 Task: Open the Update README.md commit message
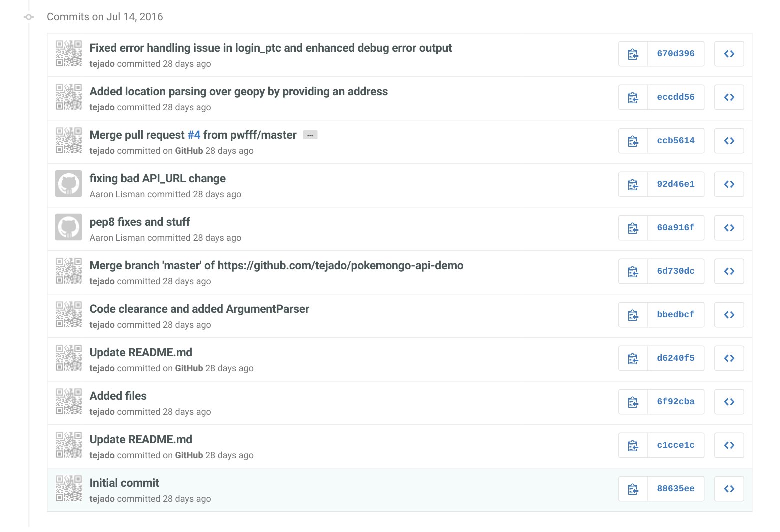pos(140,352)
